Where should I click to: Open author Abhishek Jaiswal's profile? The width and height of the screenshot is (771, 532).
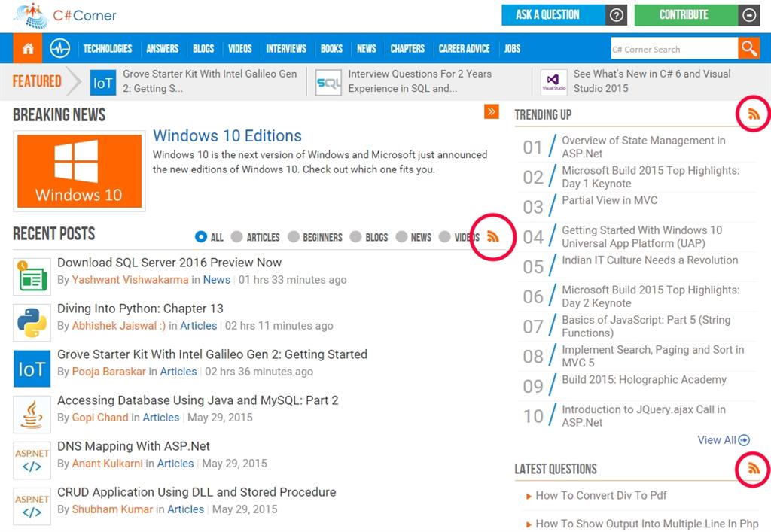tap(119, 326)
